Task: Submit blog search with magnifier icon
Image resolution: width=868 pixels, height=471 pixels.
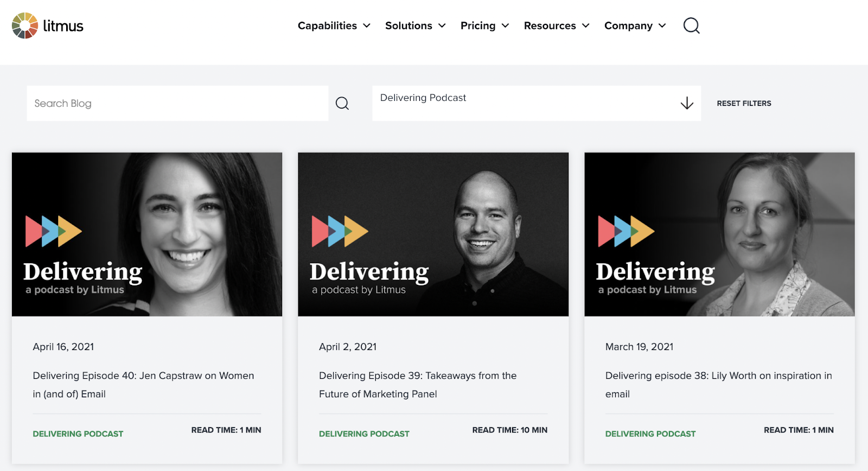Action: (342, 103)
